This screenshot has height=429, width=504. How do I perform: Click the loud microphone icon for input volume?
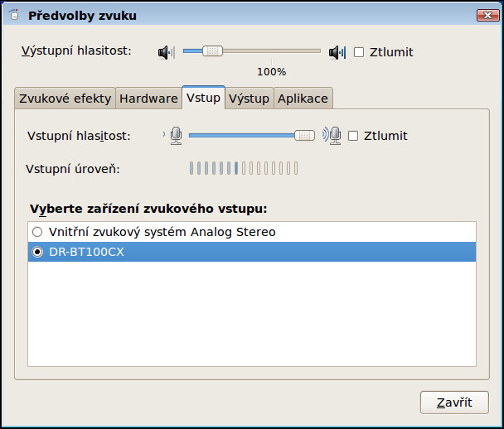pos(332,136)
